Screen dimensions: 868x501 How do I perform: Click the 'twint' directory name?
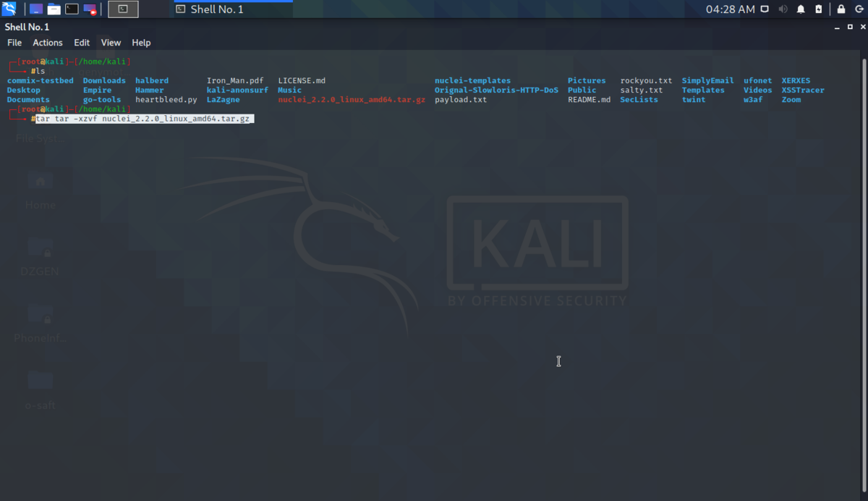[x=694, y=99]
